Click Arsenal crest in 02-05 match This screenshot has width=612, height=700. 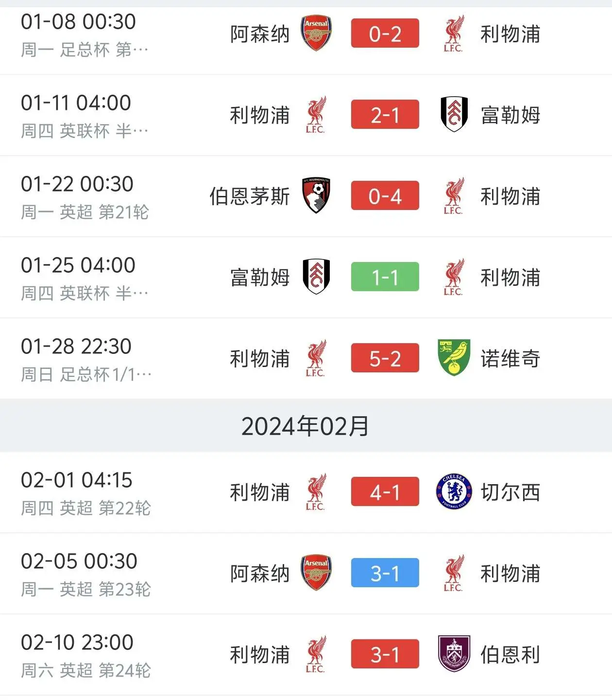[x=316, y=573]
